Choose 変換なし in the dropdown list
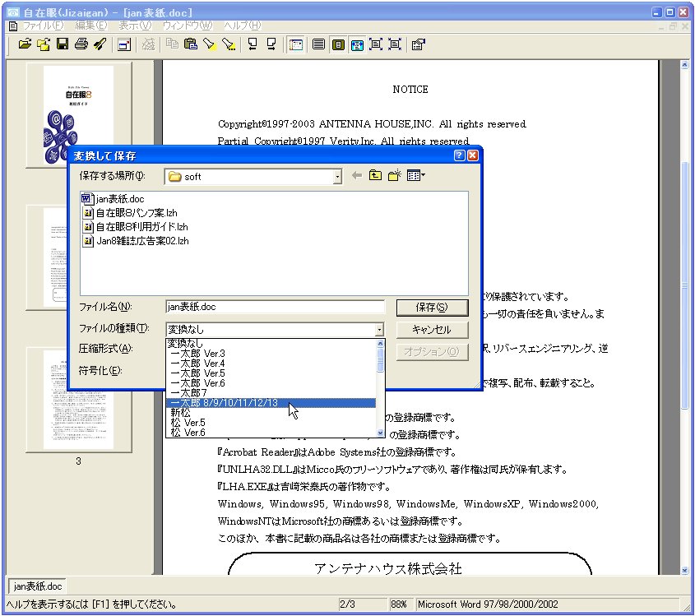This screenshot has height=616, width=695. [271, 344]
